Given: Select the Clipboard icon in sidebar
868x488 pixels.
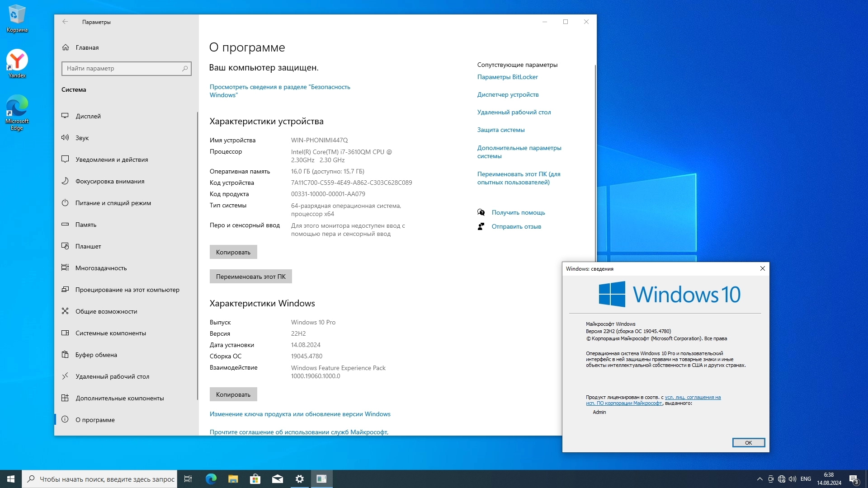Looking at the screenshot, I should point(65,354).
